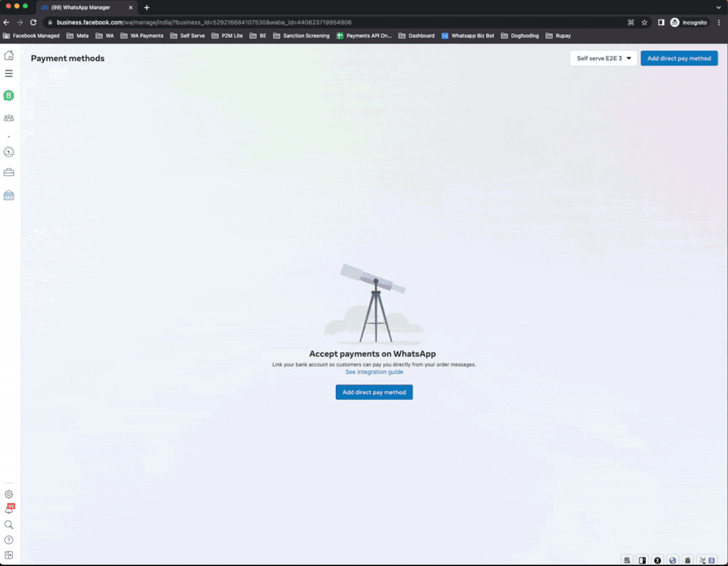This screenshot has width=728, height=566.
Task: Expand the Self serve E2E 3 dropdown
Action: [604, 58]
